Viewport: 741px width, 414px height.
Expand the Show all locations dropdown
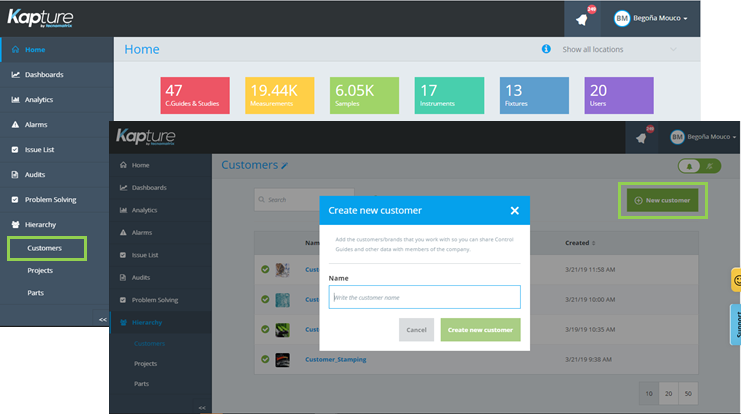coord(619,49)
